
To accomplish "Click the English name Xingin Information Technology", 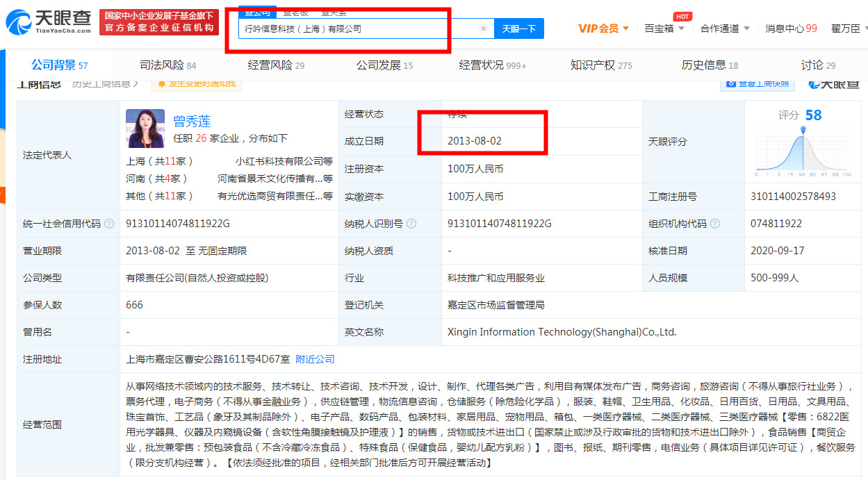I will click(x=562, y=332).
